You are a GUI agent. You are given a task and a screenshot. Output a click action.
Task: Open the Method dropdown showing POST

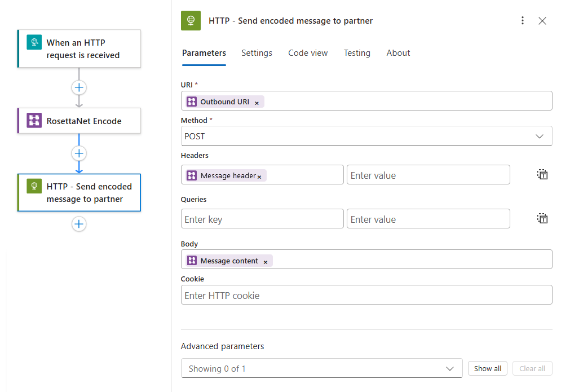366,136
